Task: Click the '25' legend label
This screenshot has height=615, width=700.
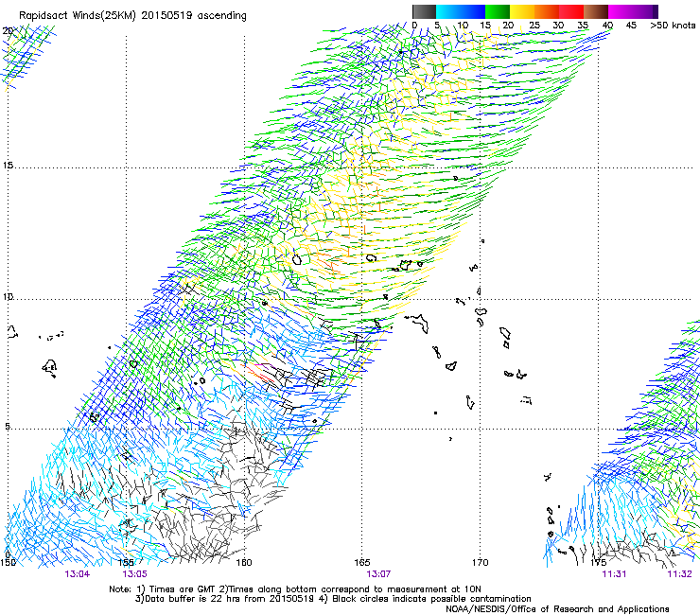Action: click(x=534, y=26)
